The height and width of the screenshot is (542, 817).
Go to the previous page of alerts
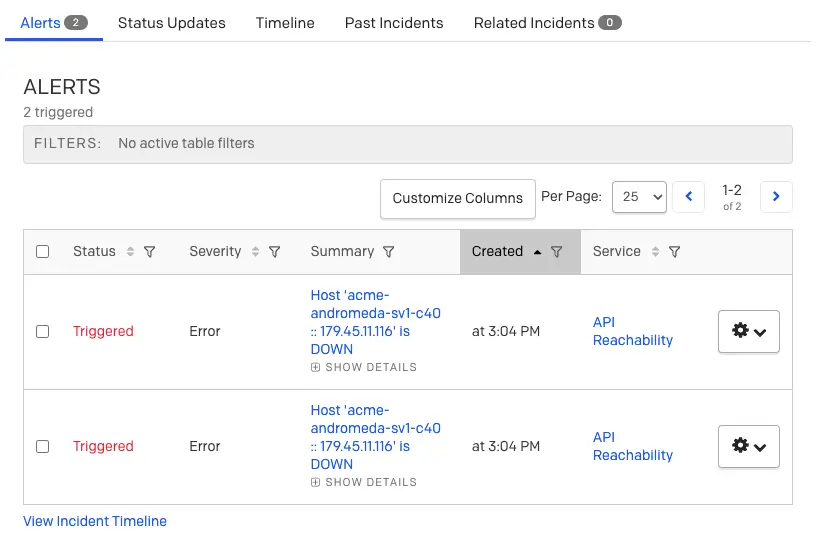[x=688, y=196]
